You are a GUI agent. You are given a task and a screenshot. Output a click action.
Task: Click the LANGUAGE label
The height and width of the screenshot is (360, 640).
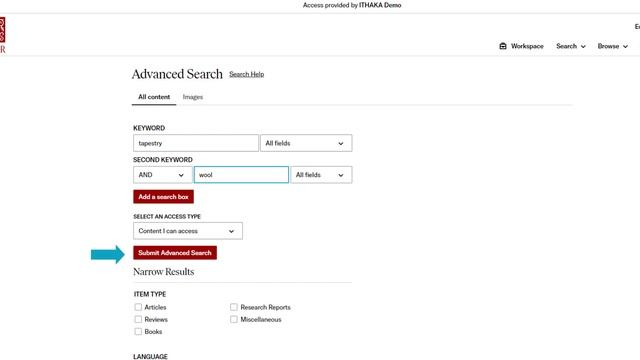(150, 356)
